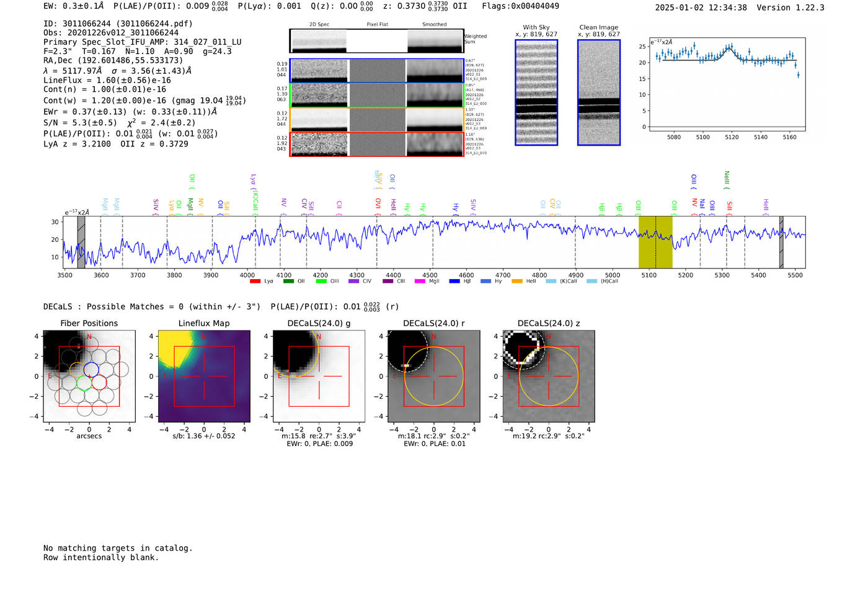Image resolution: width=868 pixels, height=591 pixels.
Task: Click the green fiber circle in Fiber Positions
Action: (x=84, y=383)
